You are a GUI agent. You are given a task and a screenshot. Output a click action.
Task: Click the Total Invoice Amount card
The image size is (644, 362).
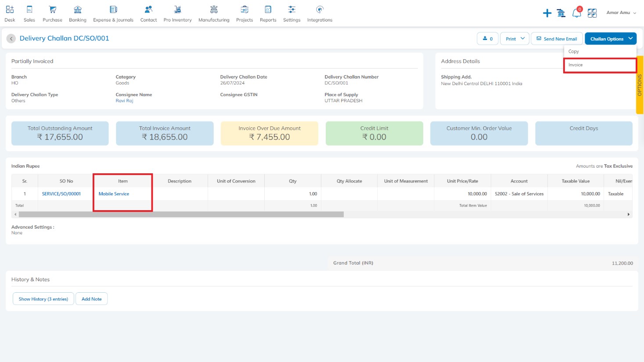(165, 133)
